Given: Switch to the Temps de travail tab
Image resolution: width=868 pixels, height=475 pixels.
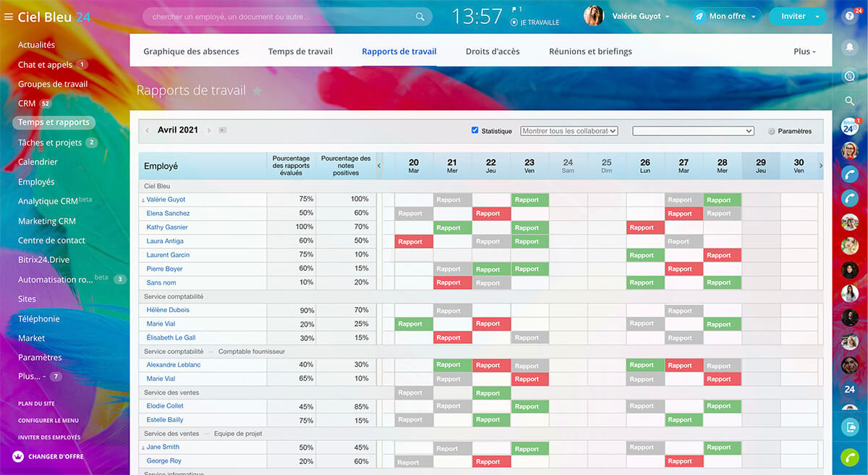Looking at the screenshot, I should coord(300,51).
